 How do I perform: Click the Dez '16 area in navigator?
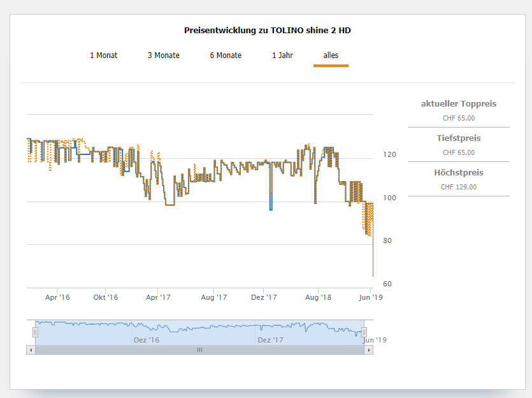coord(146,340)
